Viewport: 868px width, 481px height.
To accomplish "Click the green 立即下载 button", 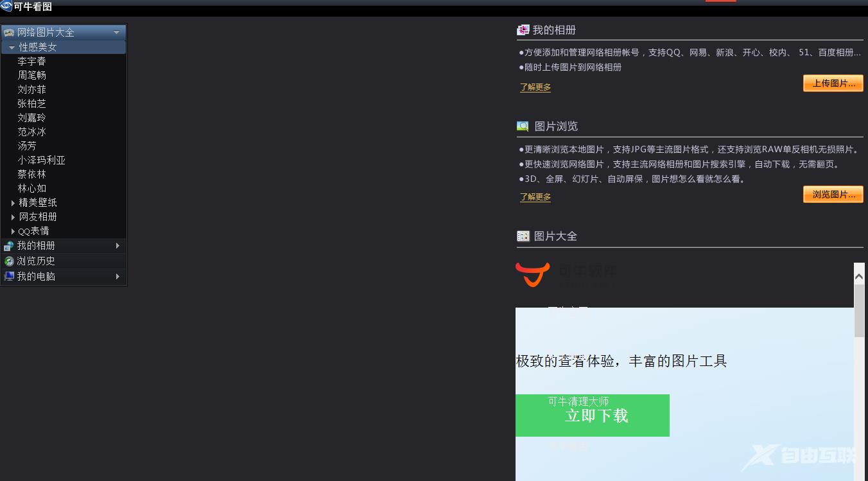I will click(593, 415).
